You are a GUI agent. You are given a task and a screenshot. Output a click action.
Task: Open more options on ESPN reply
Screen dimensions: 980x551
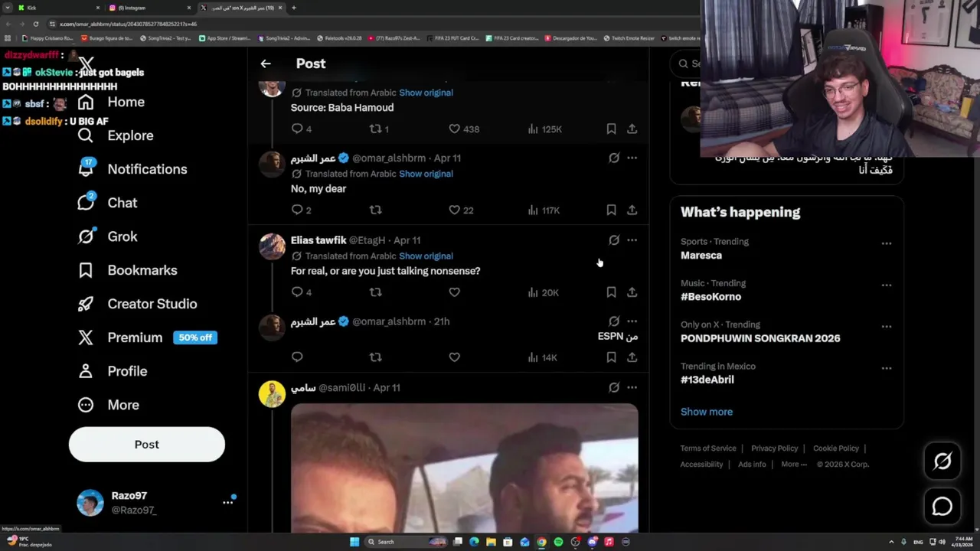coord(632,321)
